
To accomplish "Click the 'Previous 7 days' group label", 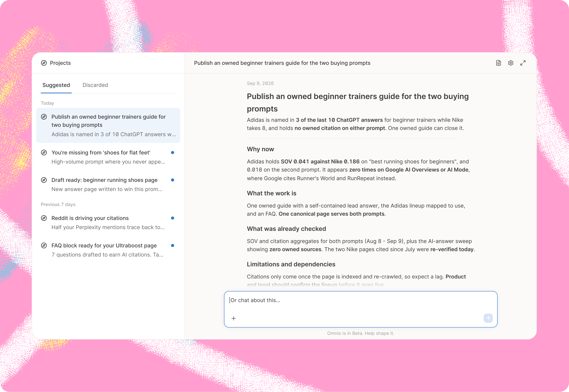I will (58, 204).
